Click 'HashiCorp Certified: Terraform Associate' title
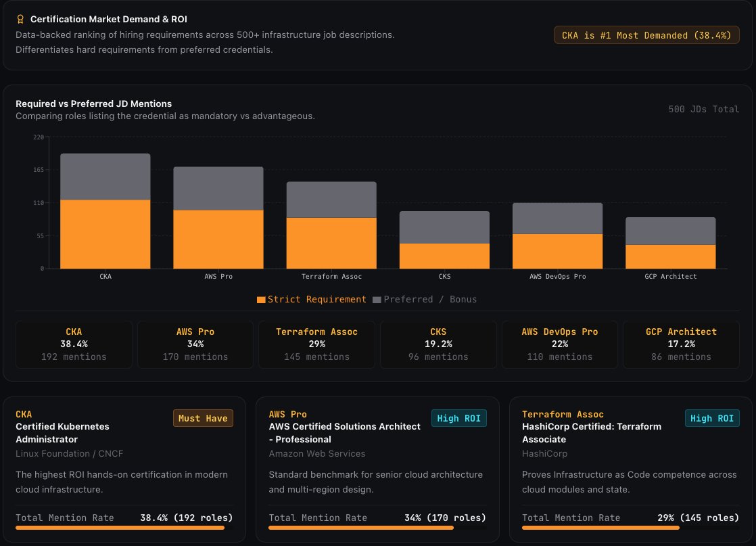This screenshot has width=756, height=546. [x=592, y=432]
